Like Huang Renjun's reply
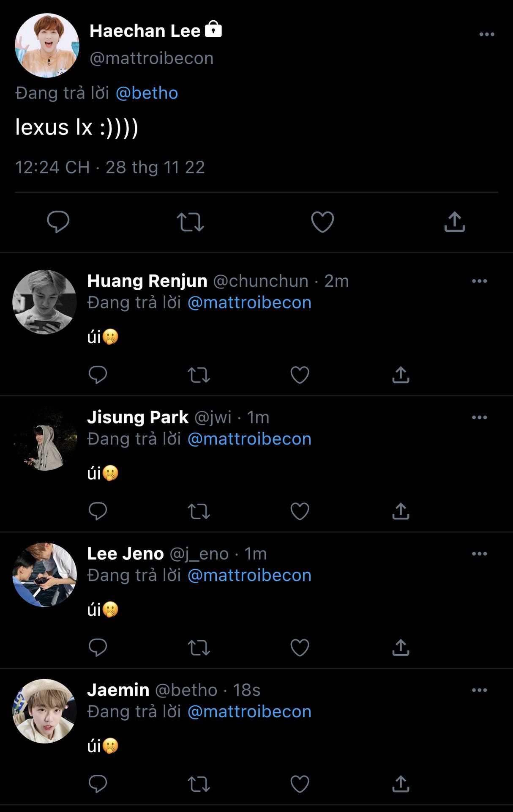The image size is (513, 812). (300, 375)
